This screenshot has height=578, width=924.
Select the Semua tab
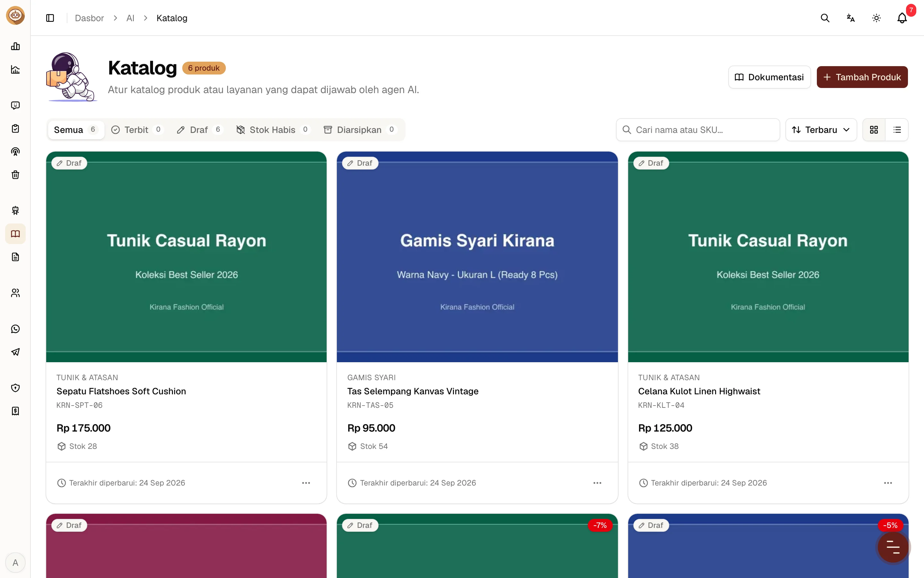click(76, 130)
